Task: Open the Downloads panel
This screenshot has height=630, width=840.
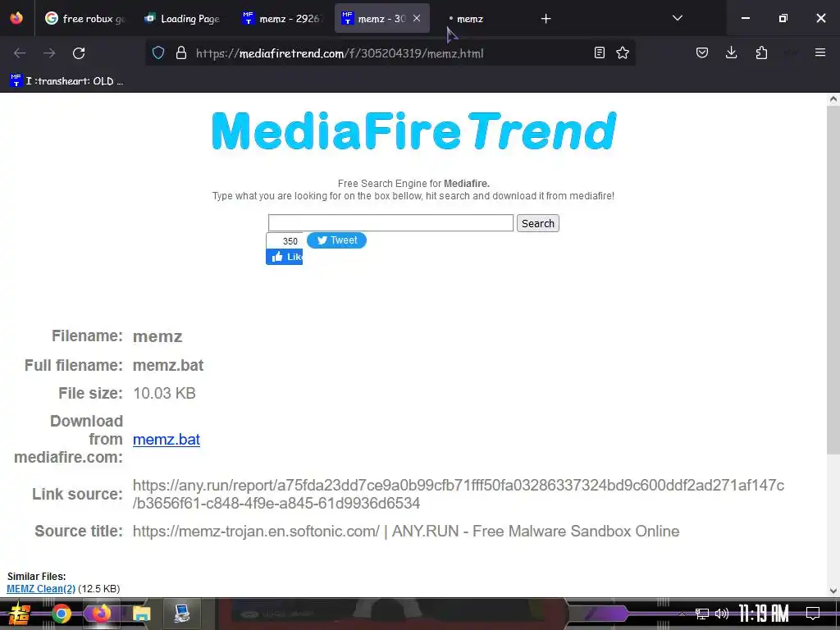Action: 731,52
